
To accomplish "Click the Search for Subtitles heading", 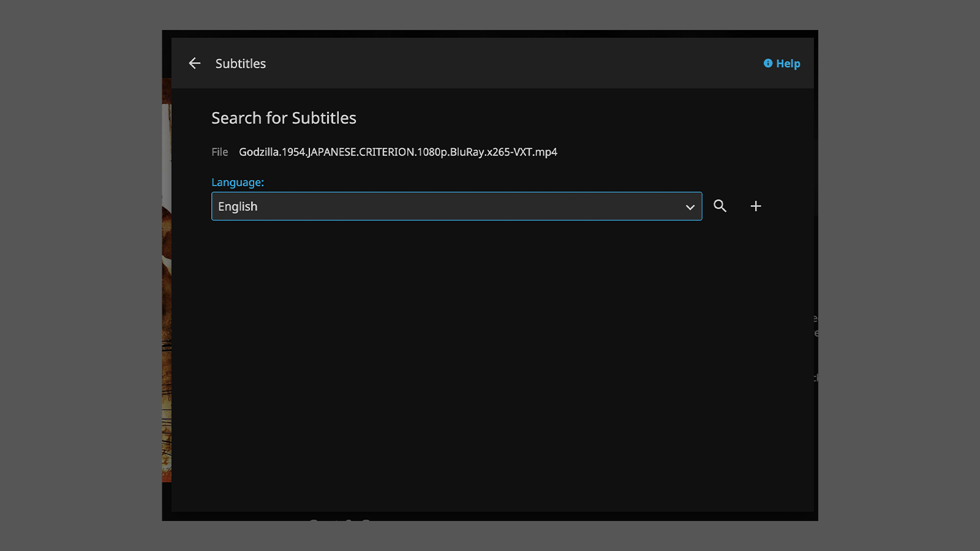I will pos(284,118).
